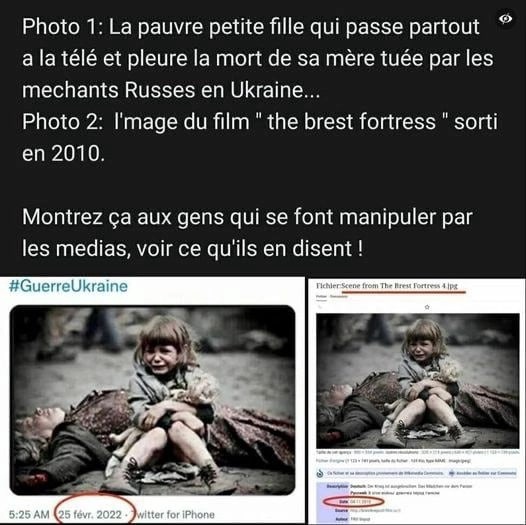Open the #GuerreUkraine hashtag

pos(68,286)
